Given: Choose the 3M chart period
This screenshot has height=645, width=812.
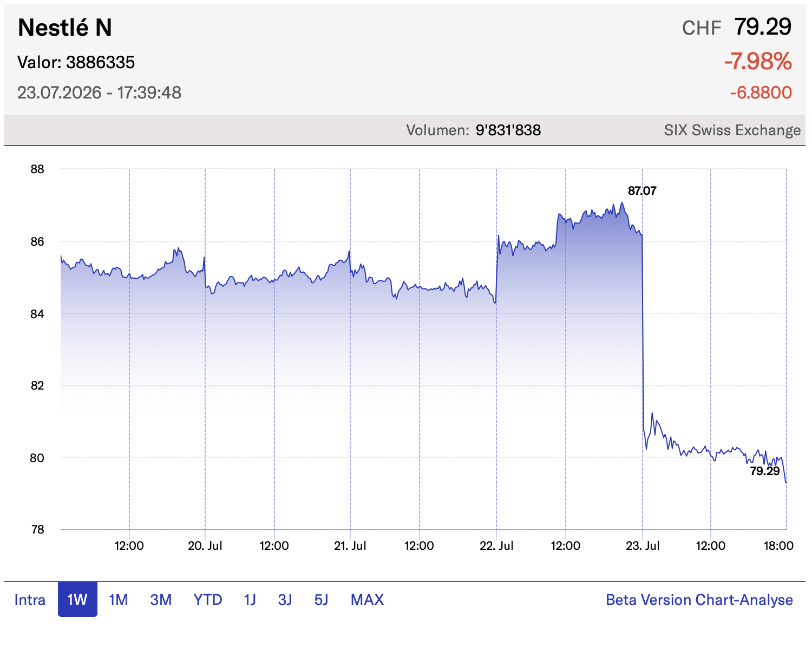Looking at the screenshot, I should click(x=161, y=600).
